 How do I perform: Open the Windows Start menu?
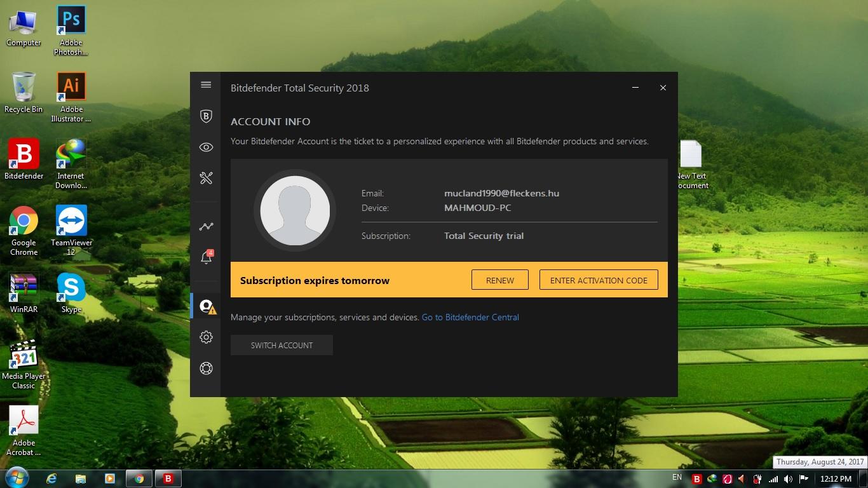click(x=17, y=478)
